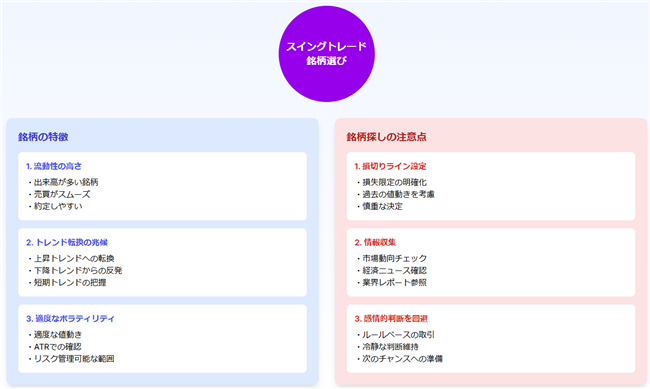
Task: Click the 出来高が多い銘柄 bullet item
Action: [x=63, y=182]
